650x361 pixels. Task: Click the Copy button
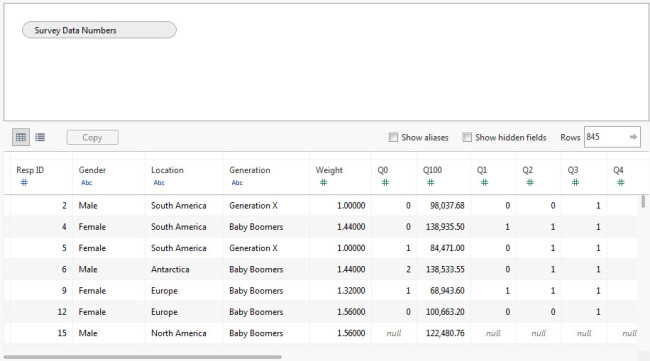tap(92, 138)
